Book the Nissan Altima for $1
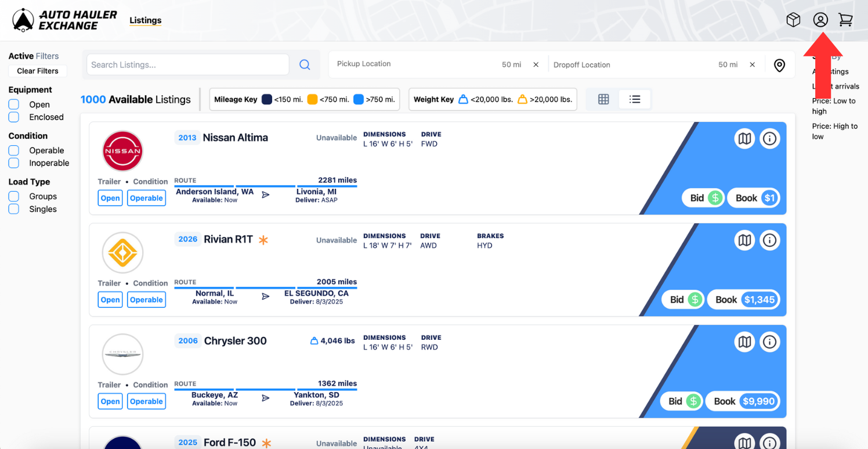Image resolution: width=868 pixels, height=449 pixels. tap(754, 198)
